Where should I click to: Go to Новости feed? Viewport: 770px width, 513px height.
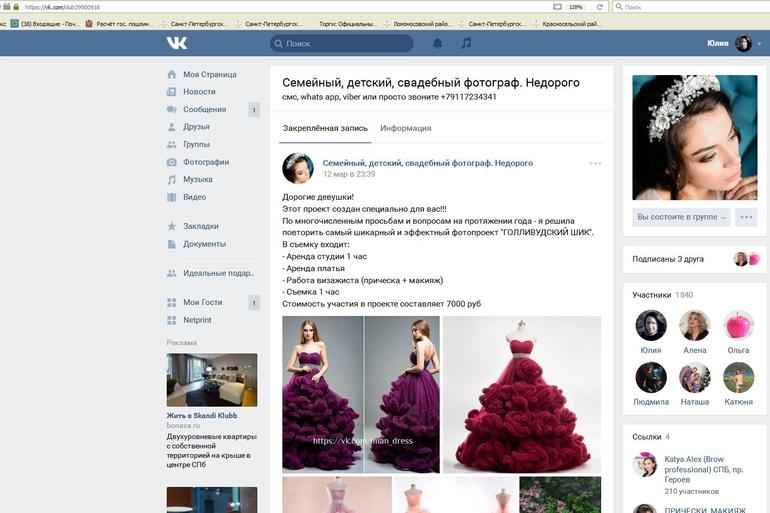click(x=199, y=91)
